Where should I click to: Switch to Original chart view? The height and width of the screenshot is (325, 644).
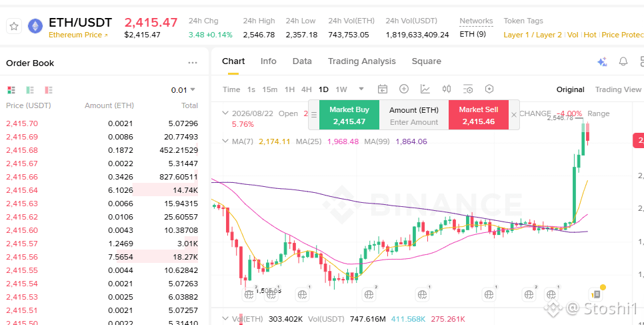570,89
